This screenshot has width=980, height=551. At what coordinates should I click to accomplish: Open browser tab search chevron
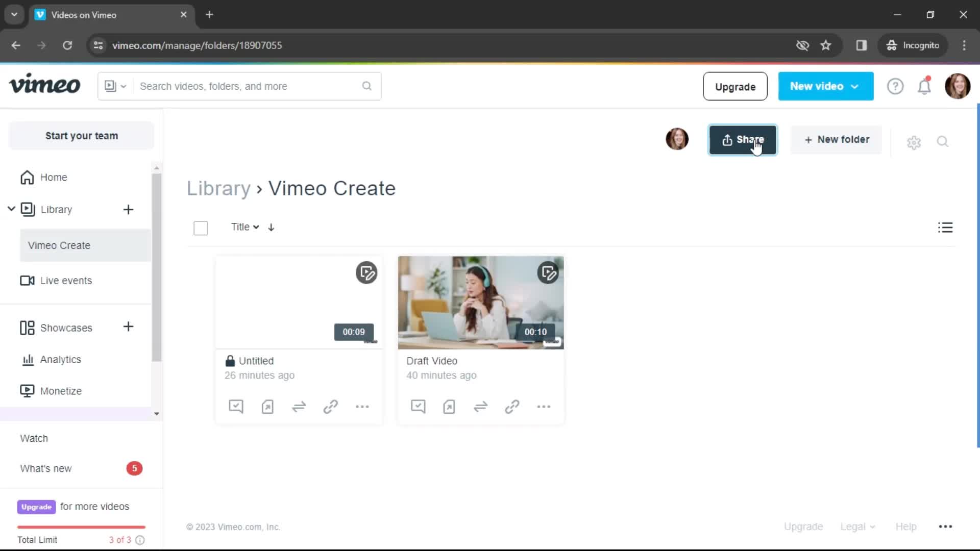[14, 15]
